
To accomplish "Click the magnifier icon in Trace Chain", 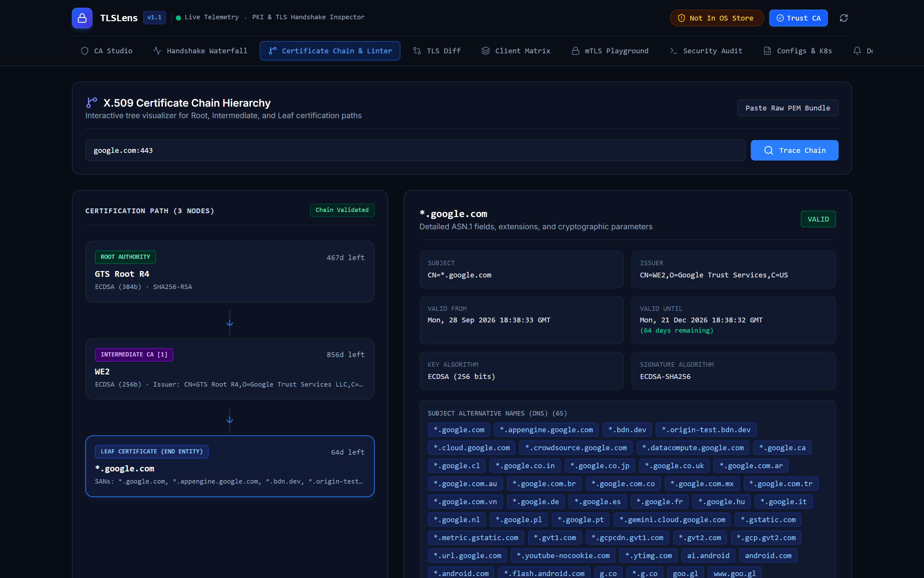I will pyautogui.click(x=769, y=150).
